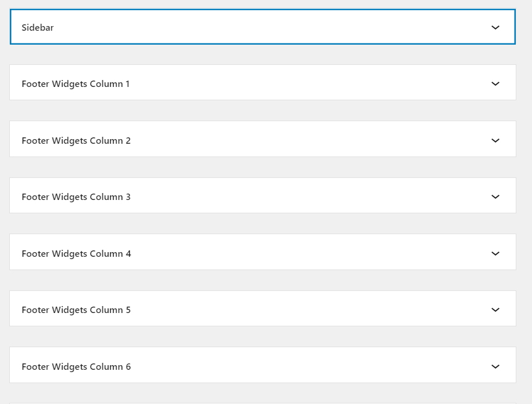Toggle the Footer Widgets Column 3 chevron icon
This screenshot has height=404, width=532.
point(495,196)
